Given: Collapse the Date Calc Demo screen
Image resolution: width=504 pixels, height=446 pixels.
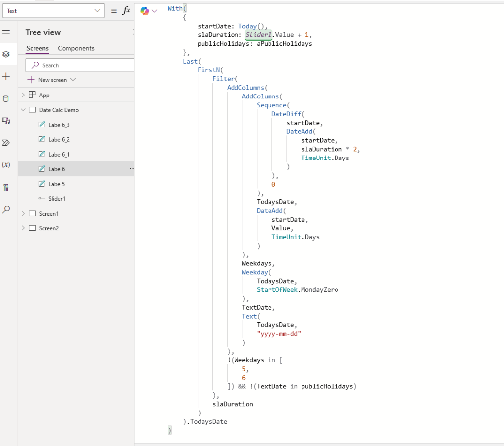Looking at the screenshot, I should 23,110.
